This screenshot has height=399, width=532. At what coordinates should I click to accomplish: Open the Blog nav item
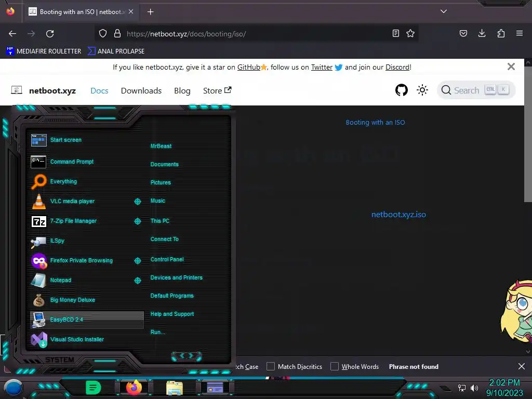pyautogui.click(x=182, y=90)
